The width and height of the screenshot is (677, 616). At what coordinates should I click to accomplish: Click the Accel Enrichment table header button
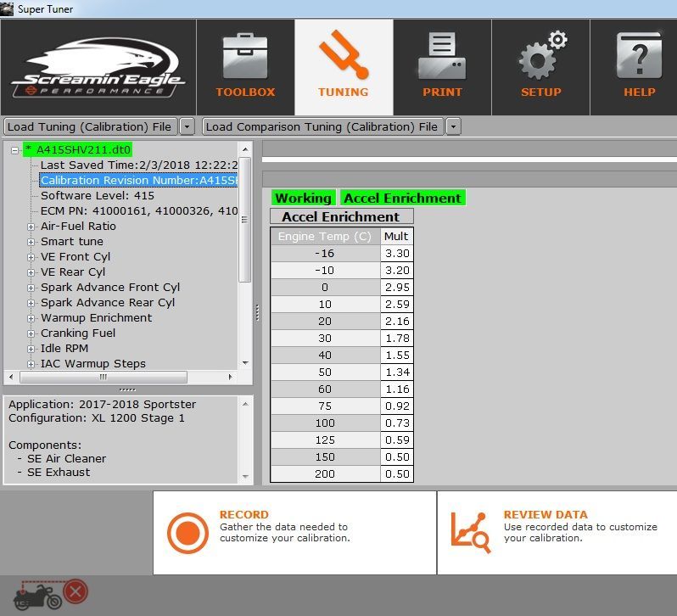point(341,216)
